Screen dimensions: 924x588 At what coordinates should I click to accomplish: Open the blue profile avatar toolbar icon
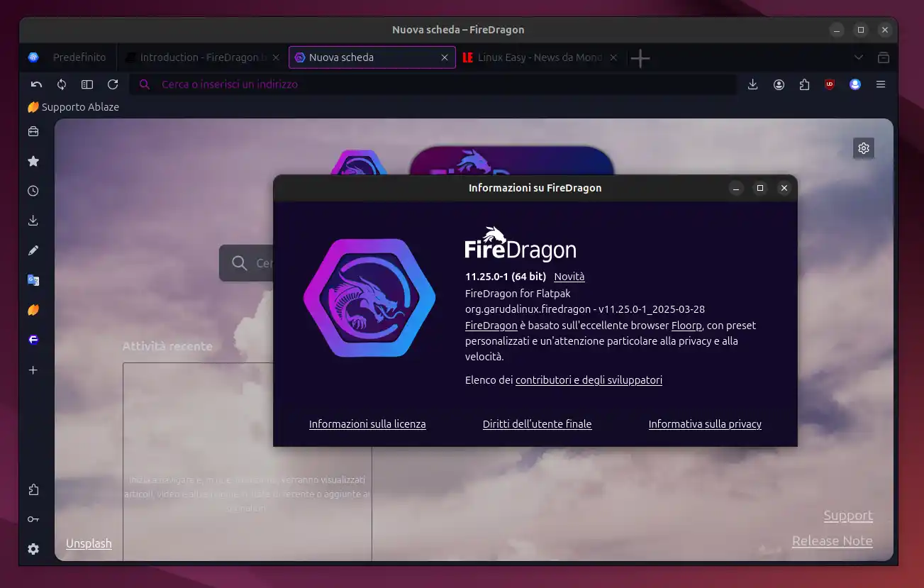coord(855,84)
